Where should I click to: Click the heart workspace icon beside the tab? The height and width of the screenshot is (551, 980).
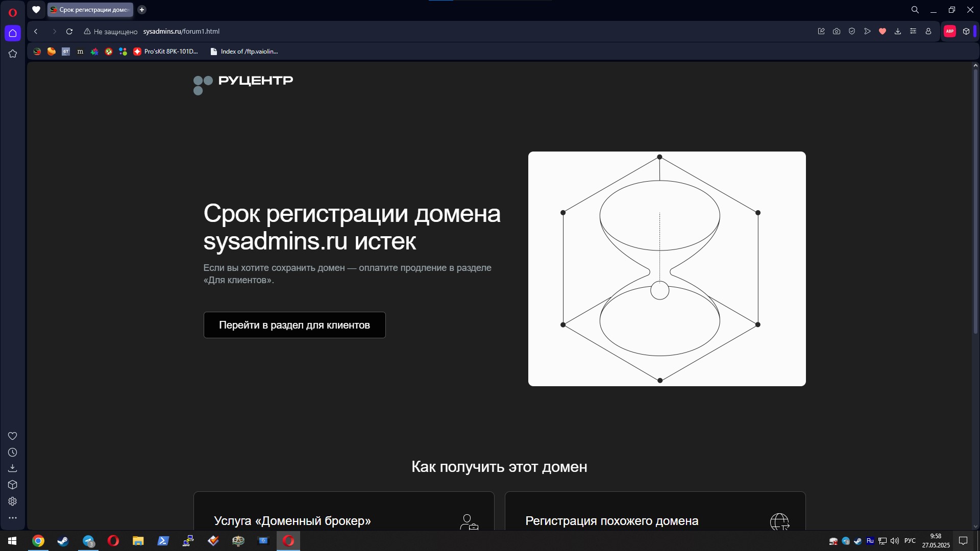pyautogui.click(x=36, y=10)
